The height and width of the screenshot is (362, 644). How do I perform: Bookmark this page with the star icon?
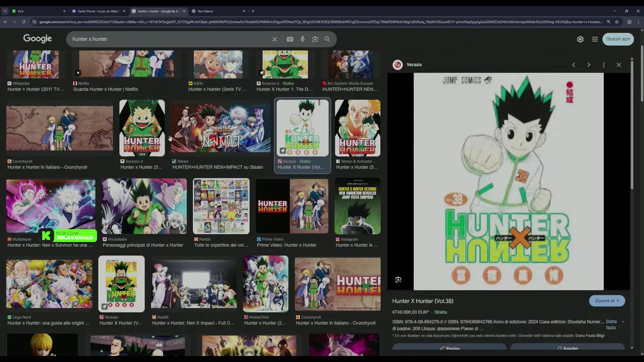[616, 22]
